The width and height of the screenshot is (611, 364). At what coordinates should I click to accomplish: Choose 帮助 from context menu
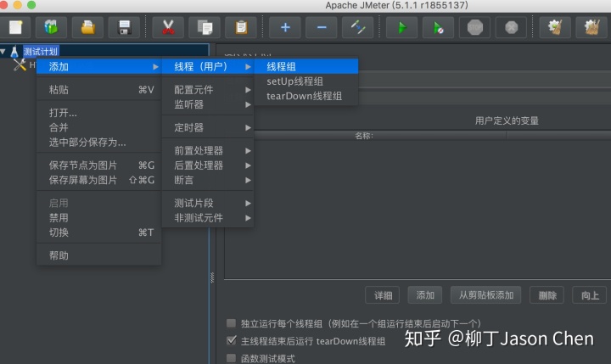(x=99, y=255)
